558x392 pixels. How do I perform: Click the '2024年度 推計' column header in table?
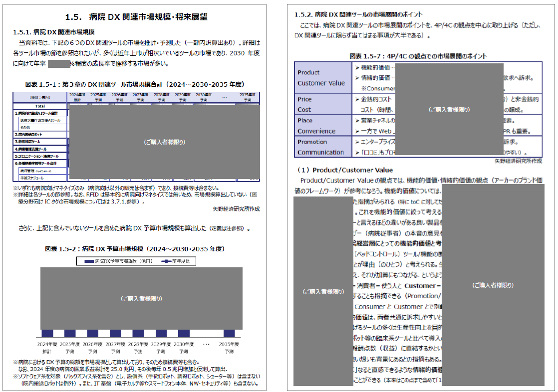[77, 97]
